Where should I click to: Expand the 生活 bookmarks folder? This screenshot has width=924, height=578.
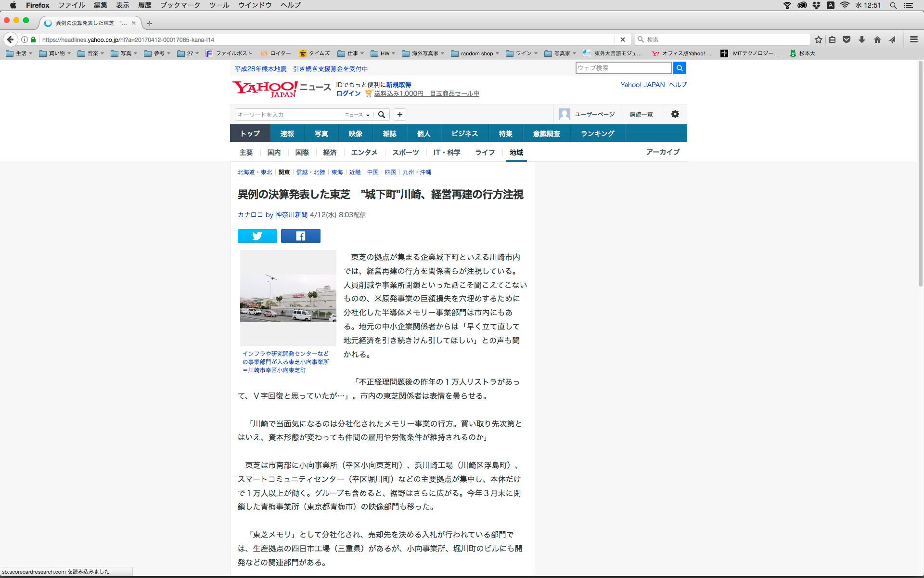coord(19,53)
